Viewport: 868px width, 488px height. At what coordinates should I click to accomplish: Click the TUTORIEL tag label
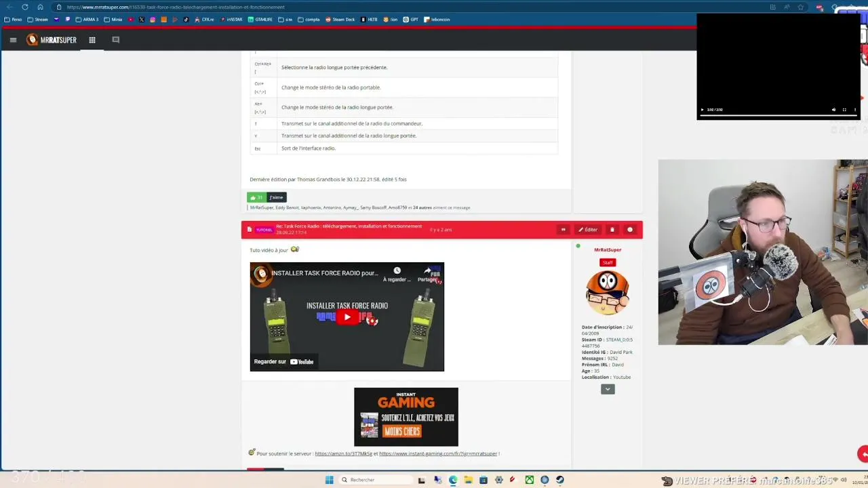pyautogui.click(x=264, y=230)
